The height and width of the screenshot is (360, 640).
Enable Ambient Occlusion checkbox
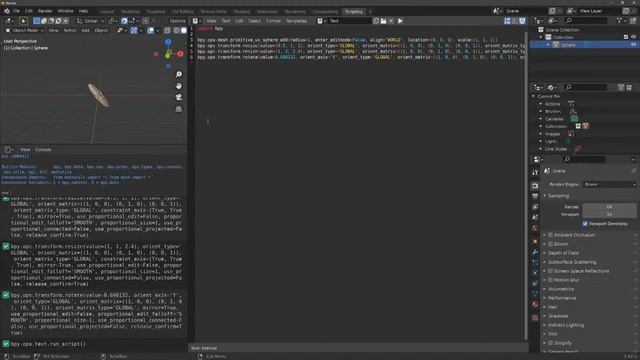[550, 235]
